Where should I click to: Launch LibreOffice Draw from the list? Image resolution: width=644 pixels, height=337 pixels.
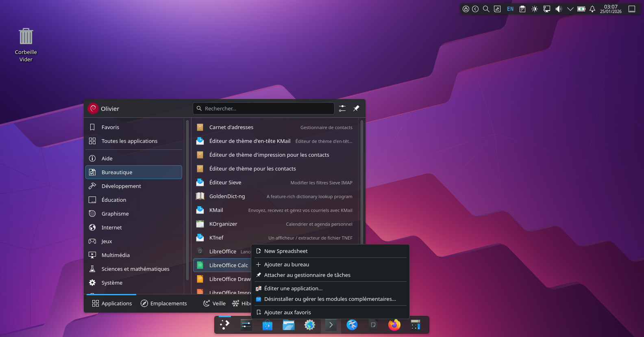tap(222, 279)
